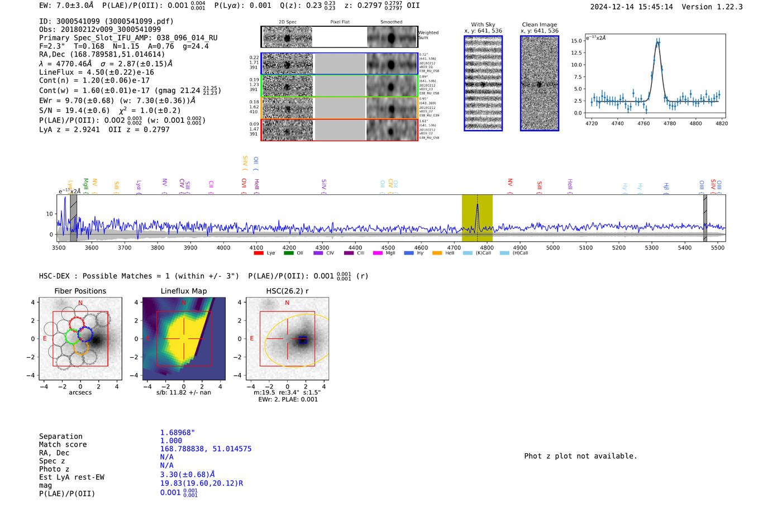Select the (K)CaII legend swatch
This screenshot has width=782, height=532.
pos(468,253)
